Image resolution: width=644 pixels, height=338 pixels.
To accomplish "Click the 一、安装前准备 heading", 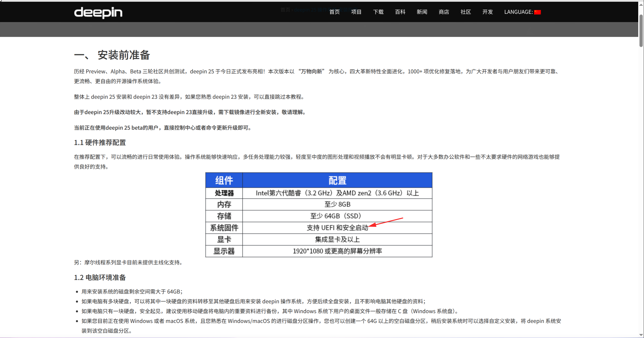I will pos(112,55).
